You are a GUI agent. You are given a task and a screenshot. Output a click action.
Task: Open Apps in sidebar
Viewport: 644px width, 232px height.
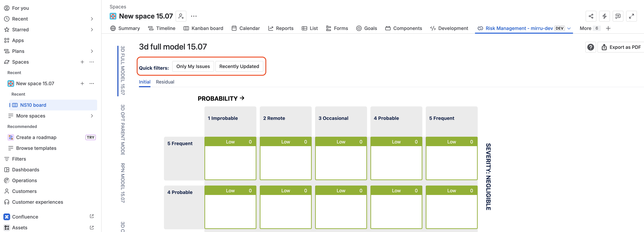click(18, 40)
